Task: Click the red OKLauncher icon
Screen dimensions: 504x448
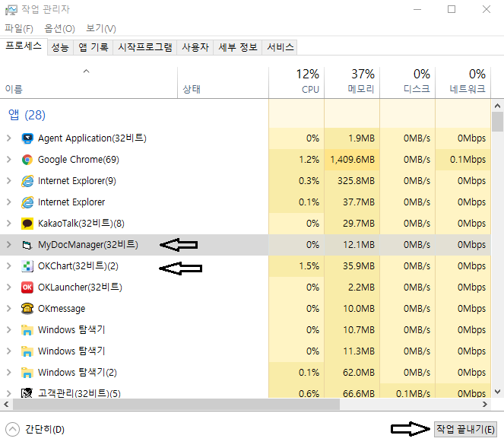Action: point(27,288)
